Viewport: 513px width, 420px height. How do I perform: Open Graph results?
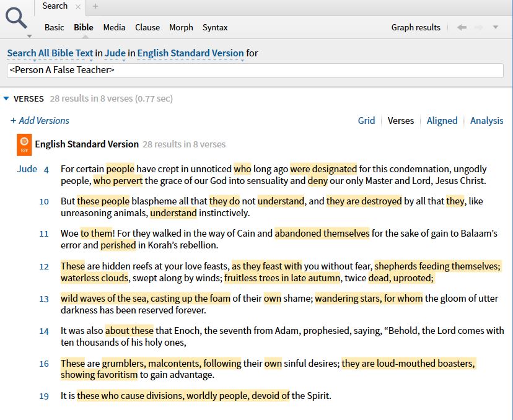(416, 27)
